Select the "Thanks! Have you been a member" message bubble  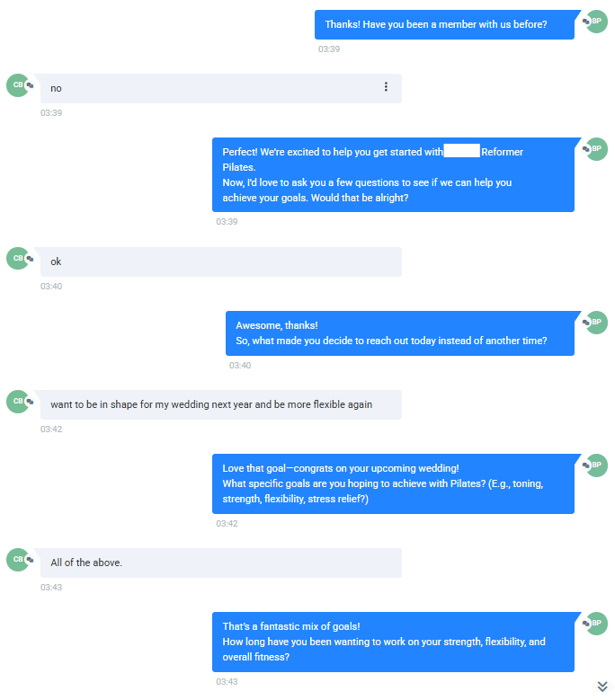click(444, 25)
